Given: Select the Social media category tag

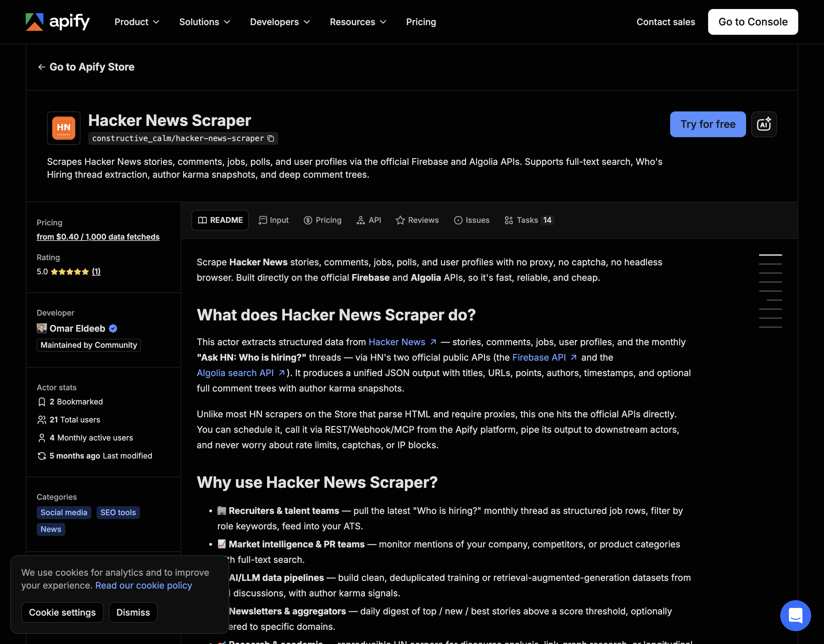Looking at the screenshot, I should [x=64, y=513].
